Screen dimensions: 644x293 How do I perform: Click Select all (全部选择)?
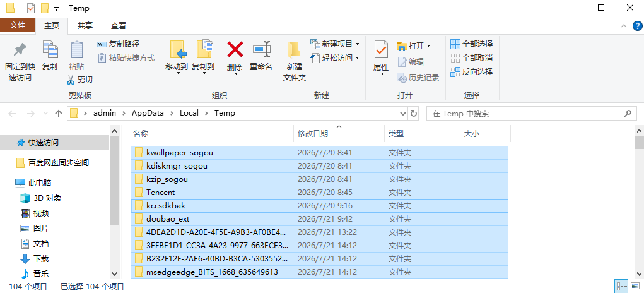pos(472,44)
